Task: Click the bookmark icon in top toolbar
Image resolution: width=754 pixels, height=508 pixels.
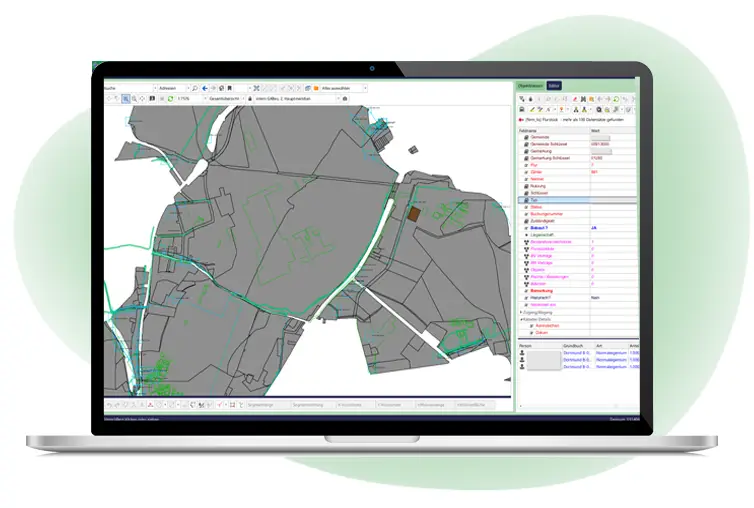Action: [231, 88]
